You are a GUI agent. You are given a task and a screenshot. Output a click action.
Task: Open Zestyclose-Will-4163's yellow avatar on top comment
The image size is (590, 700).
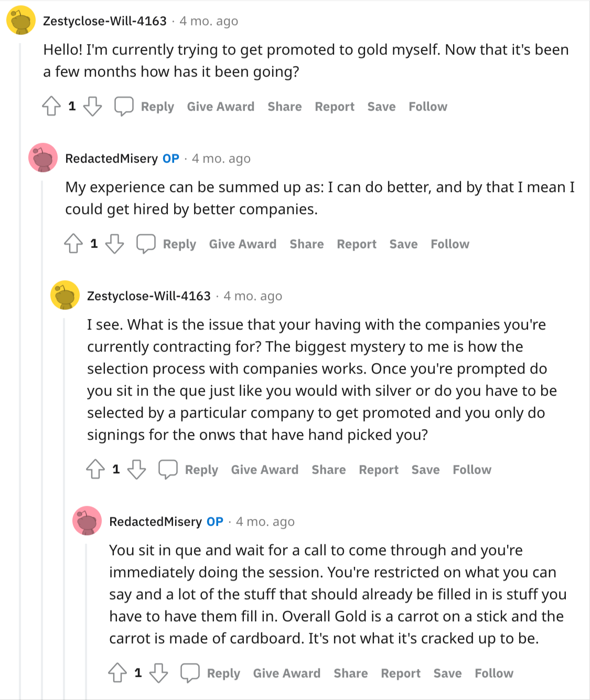21,21
